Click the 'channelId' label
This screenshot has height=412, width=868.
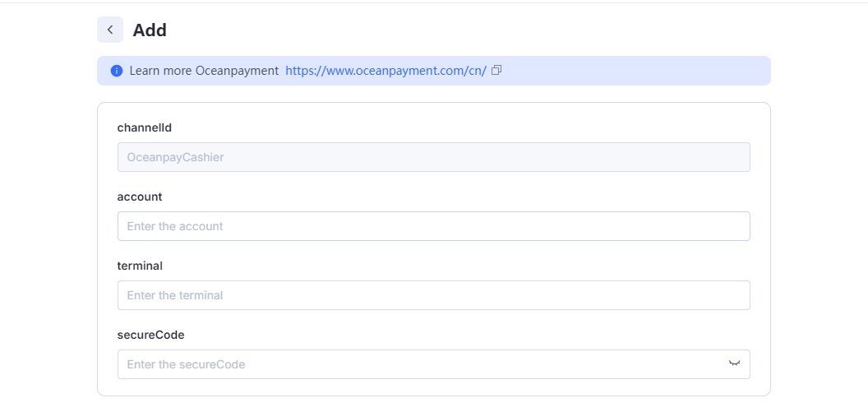coord(145,128)
